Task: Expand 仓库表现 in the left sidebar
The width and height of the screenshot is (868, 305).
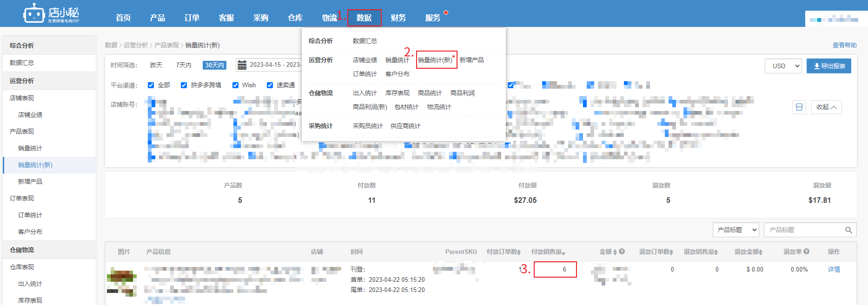Action: [x=22, y=267]
